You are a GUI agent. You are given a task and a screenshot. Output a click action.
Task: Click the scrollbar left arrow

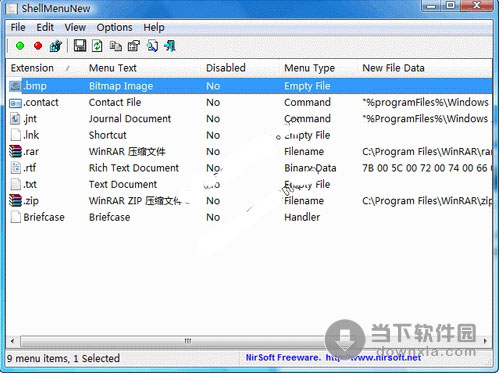pyautogui.click(x=12, y=341)
